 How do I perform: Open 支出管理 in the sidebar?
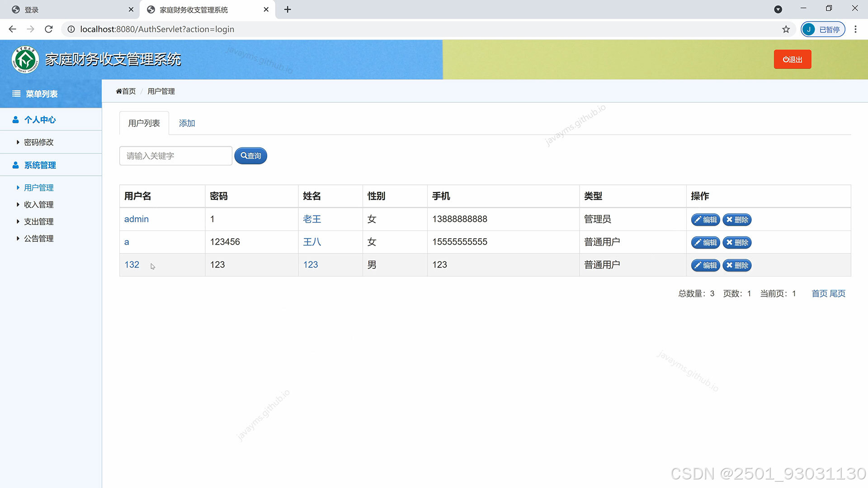tap(39, 222)
